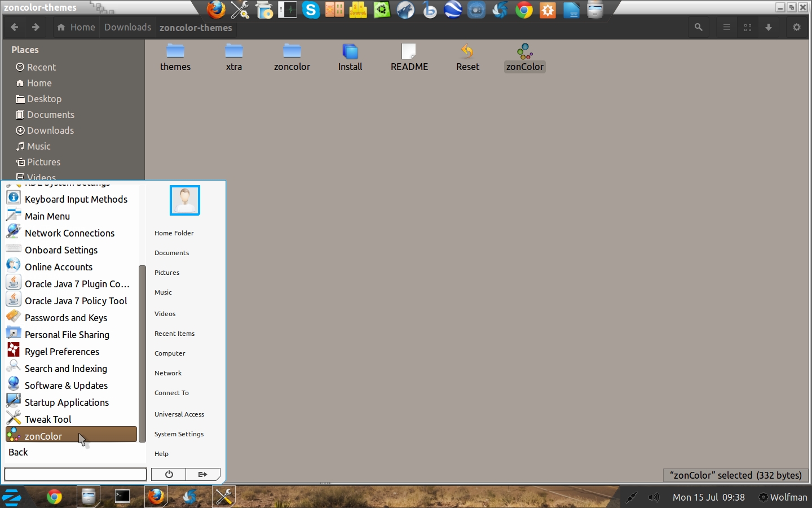Open the Wolfman user session menu
The width and height of the screenshot is (812, 508).
[x=783, y=497]
